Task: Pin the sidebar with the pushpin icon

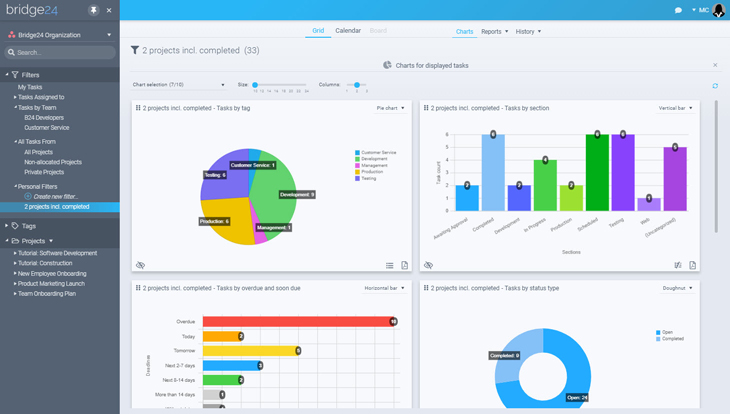Action: [94, 10]
